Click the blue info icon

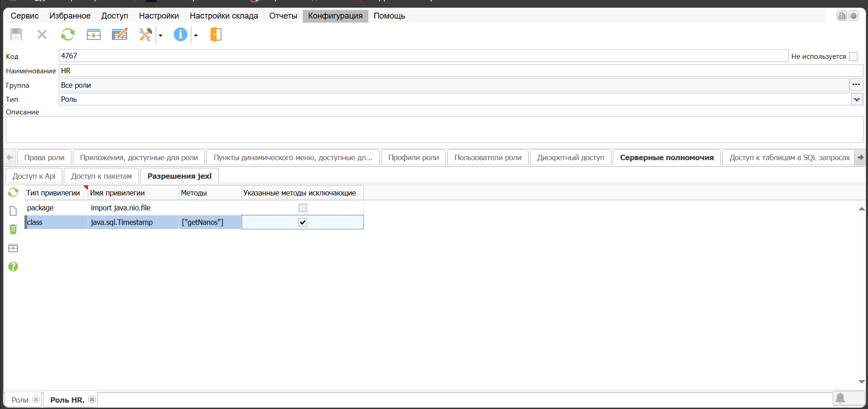[x=180, y=34]
